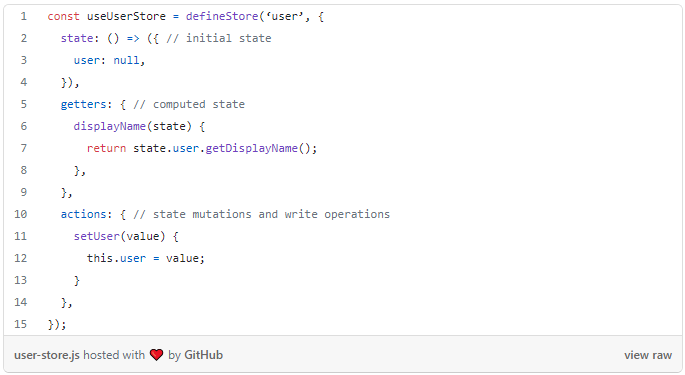Screen dimensions: 685x375
Task: Select line number 15 in the gutter
Action: (21, 324)
